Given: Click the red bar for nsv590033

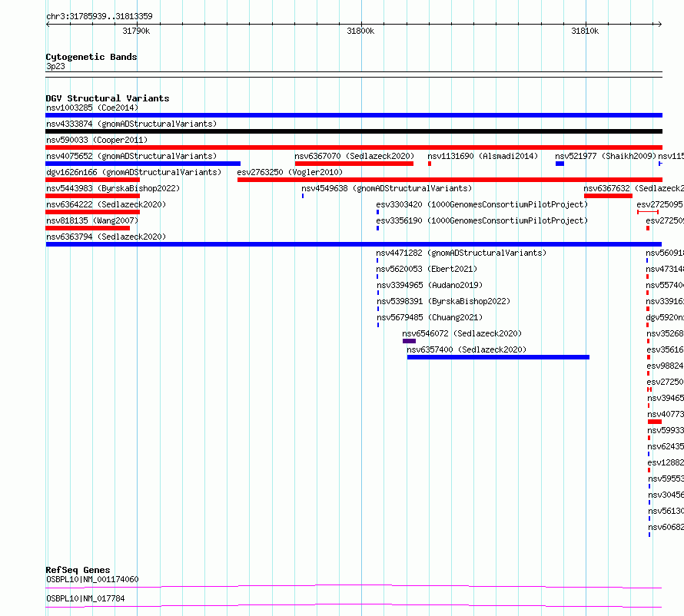Looking at the screenshot, I should click(x=354, y=147).
